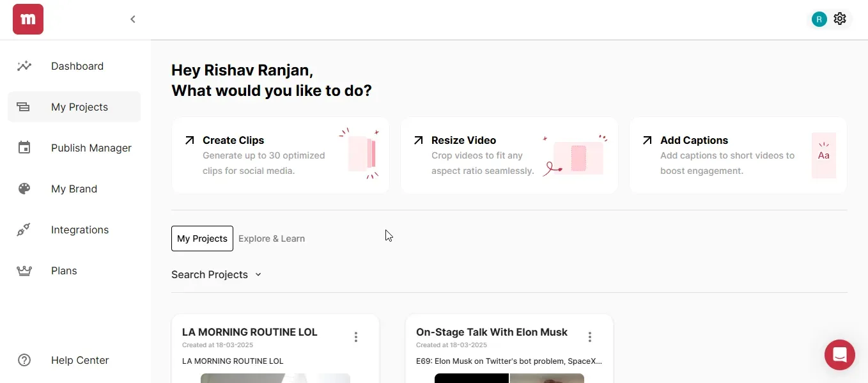
Task: Switch to the Explore & Learn tab
Action: 272,238
